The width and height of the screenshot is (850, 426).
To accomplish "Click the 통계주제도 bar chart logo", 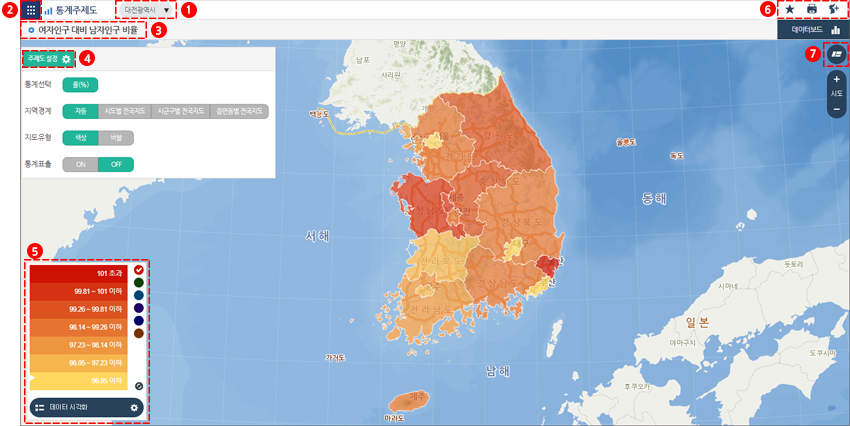I will 49,10.
